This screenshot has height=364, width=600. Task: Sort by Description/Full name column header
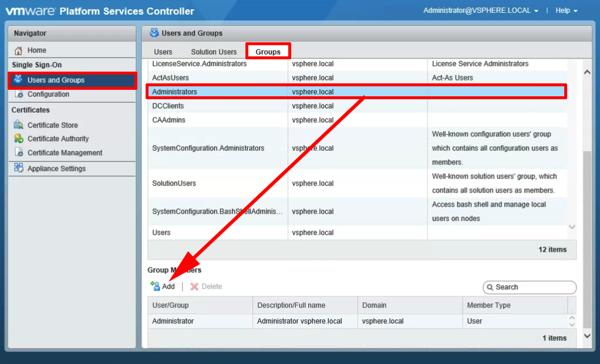click(x=305, y=305)
